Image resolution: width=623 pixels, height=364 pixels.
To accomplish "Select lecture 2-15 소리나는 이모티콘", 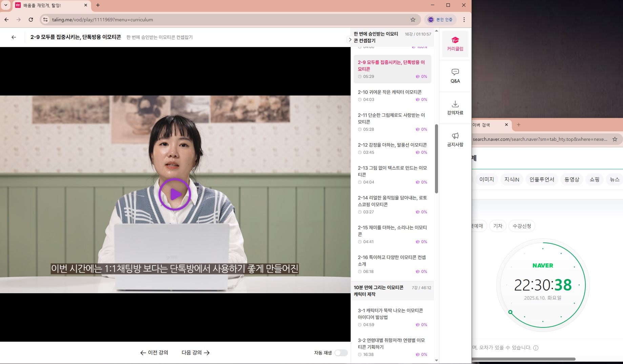I will pos(392,234).
